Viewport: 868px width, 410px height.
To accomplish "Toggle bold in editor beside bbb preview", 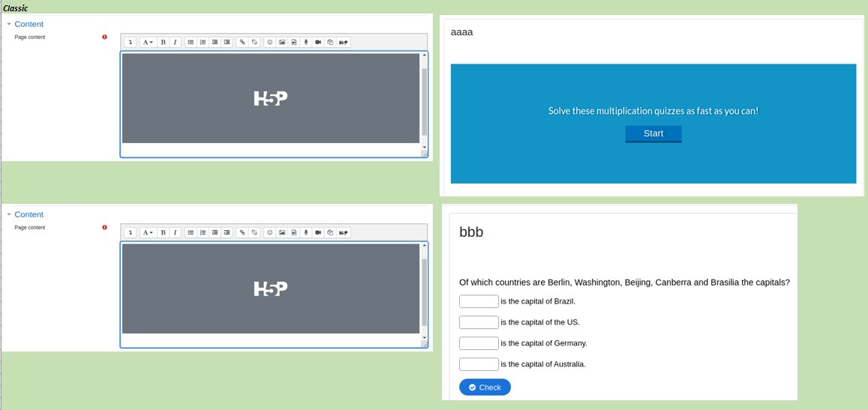I will (164, 232).
